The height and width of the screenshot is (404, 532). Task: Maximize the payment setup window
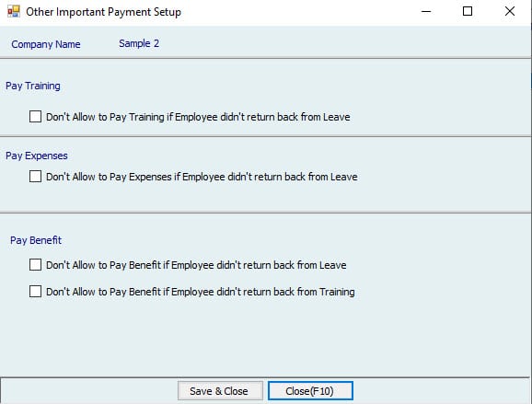[468, 12]
